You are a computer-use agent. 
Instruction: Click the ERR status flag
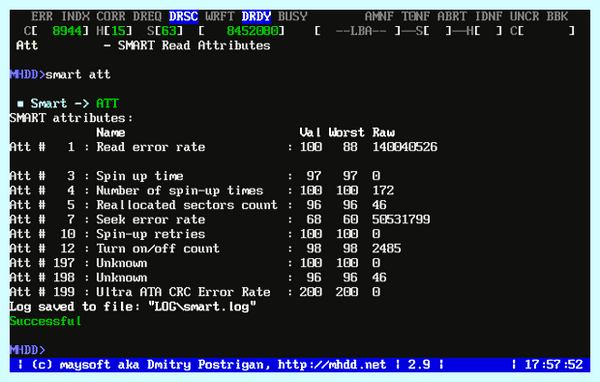(42, 16)
